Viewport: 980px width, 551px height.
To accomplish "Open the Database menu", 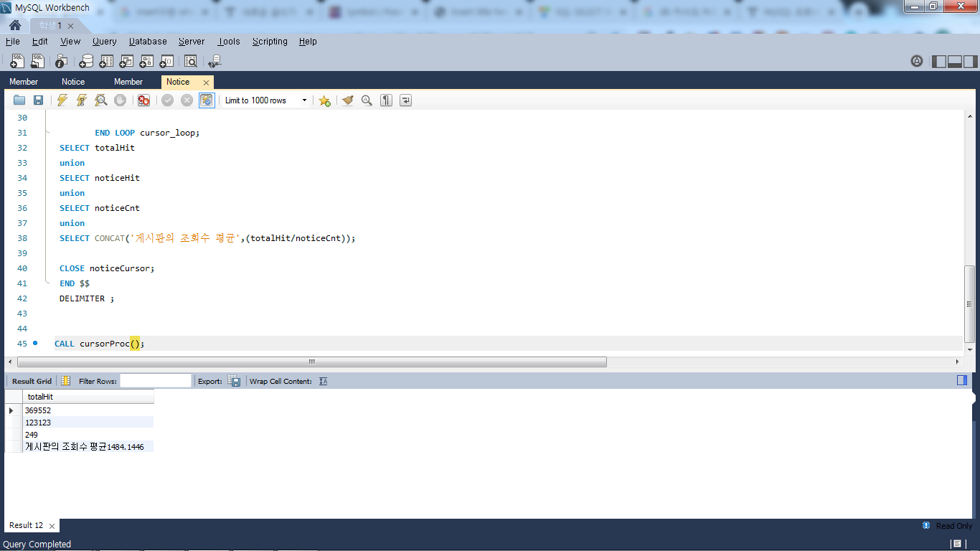I will 148,42.
